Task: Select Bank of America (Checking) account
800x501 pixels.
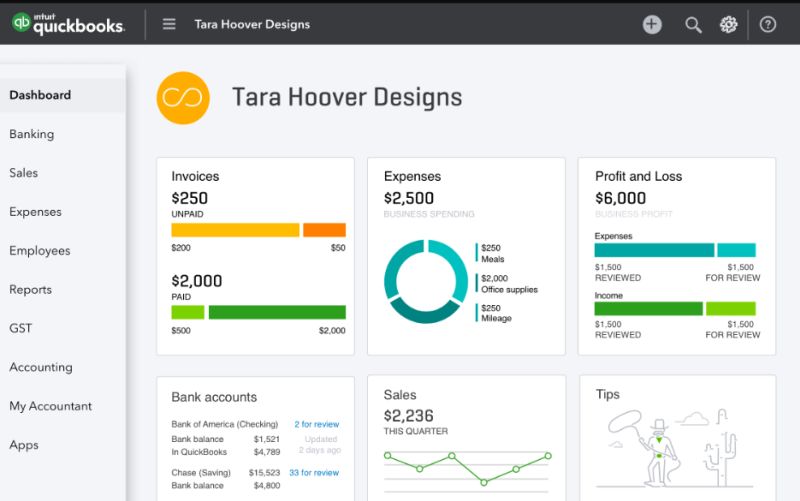Action: [x=224, y=424]
